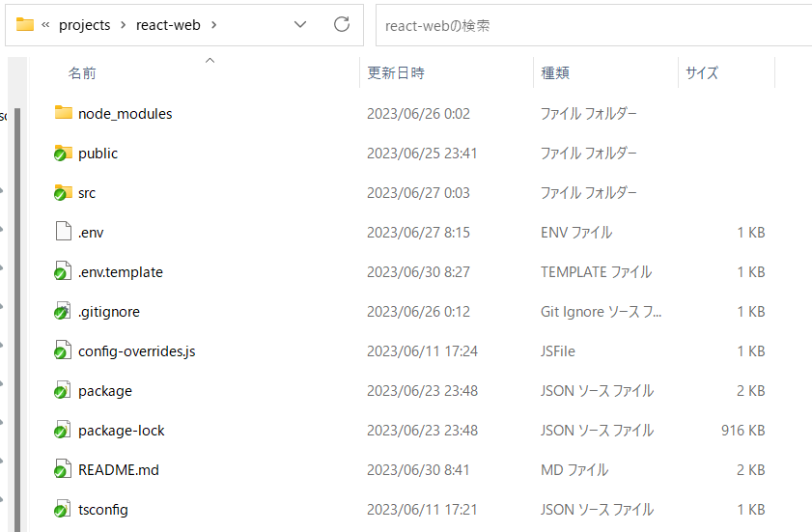
Task: Show hidden parent breadcrumb locations
Action: pos(45,25)
